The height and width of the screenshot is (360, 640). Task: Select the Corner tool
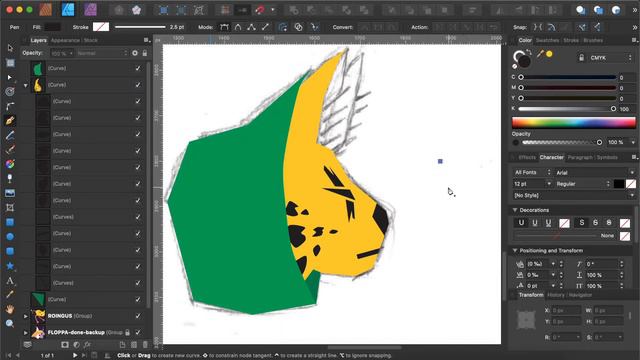10,106
